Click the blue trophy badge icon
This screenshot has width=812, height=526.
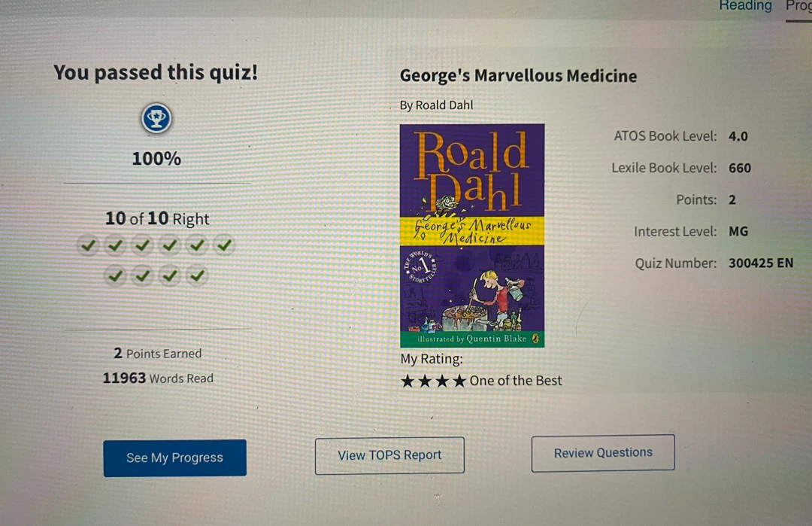pos(156,119)
